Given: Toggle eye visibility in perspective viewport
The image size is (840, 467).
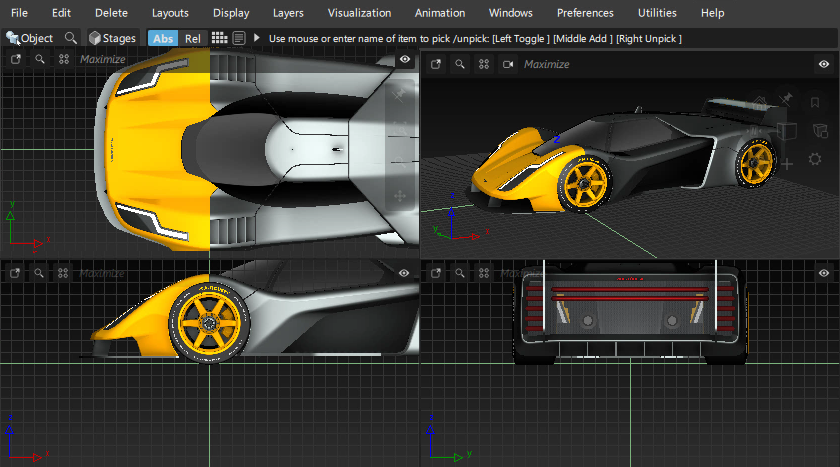Looking at the screenshot, I should [x=825, y=64].
